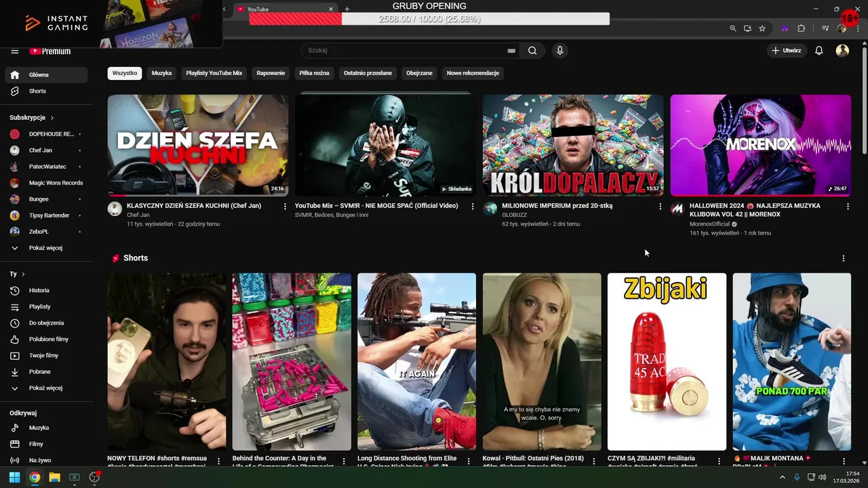Click the YouTube Premium logo

pos(50,52)
